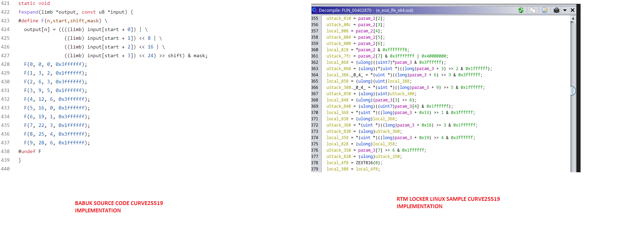Click '#undef F' on source line 438
This screenshot has width=644, height=242.
click(x=30, y=151)
